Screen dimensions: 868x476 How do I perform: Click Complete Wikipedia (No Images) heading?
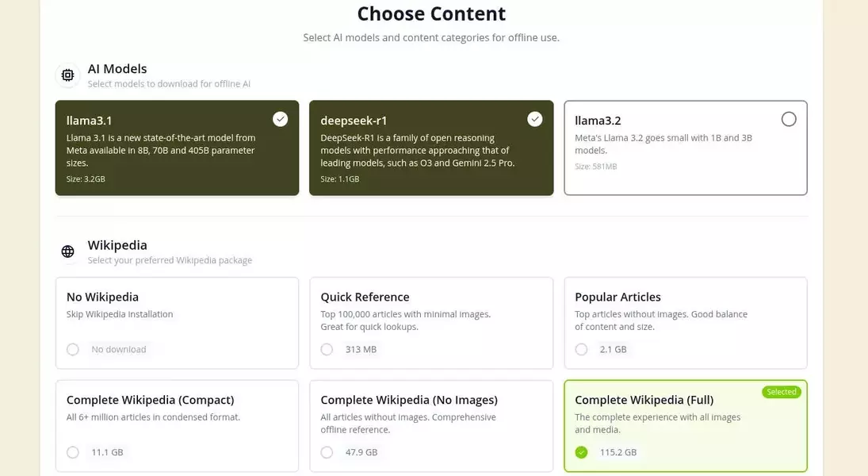point(409,400)
